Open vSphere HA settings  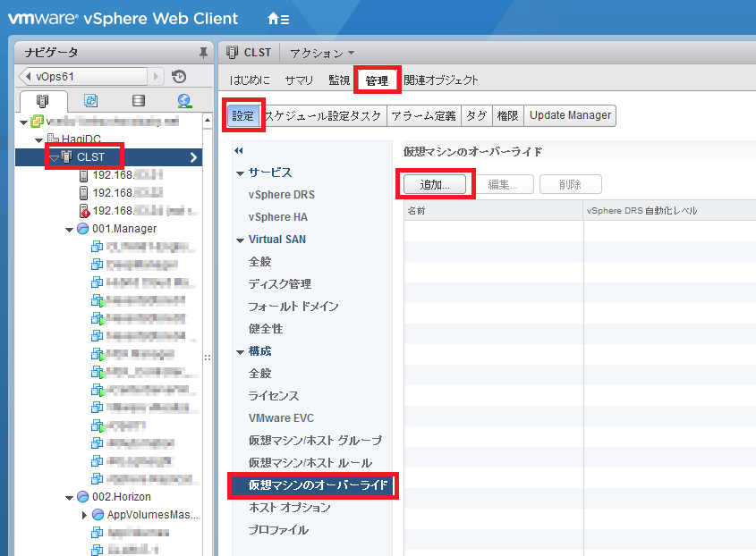click(x=277, y=217)
